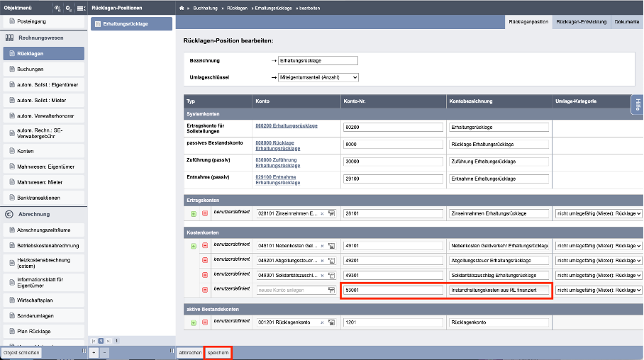Remove the Rücklagenkonto row with red minus
Image resolution: width=644 pixels, height=360 pixels.
point(205,322)
